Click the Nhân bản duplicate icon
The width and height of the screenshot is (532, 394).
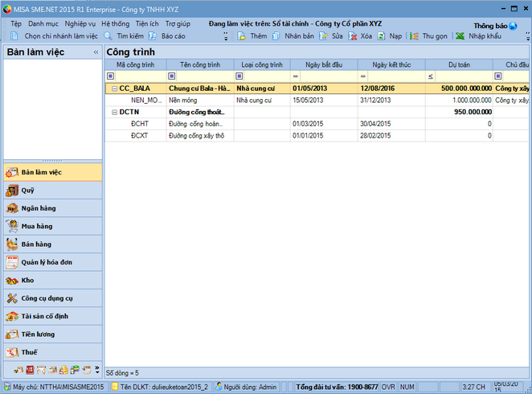(x=276, y=36)
